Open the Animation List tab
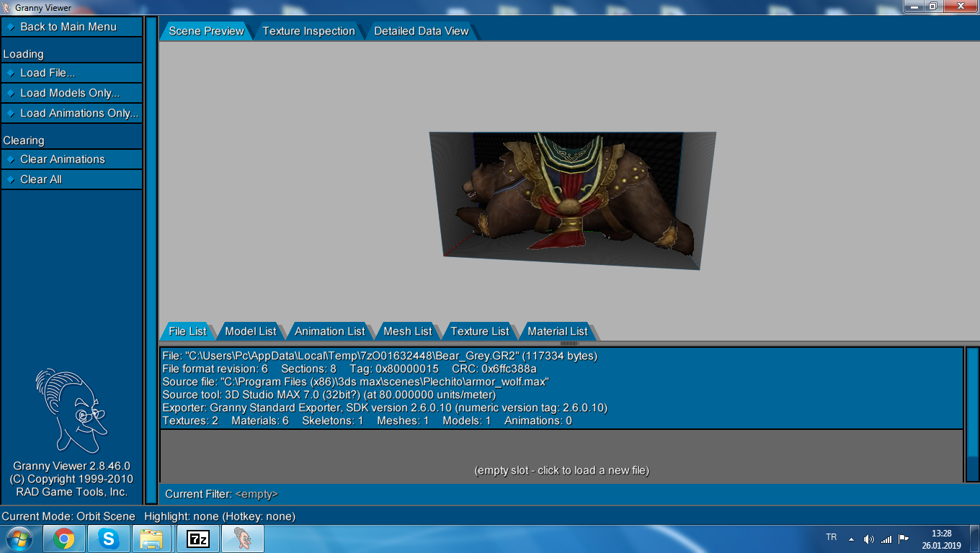This screenshot has width=980, height=553. click(x=329, y=331)
